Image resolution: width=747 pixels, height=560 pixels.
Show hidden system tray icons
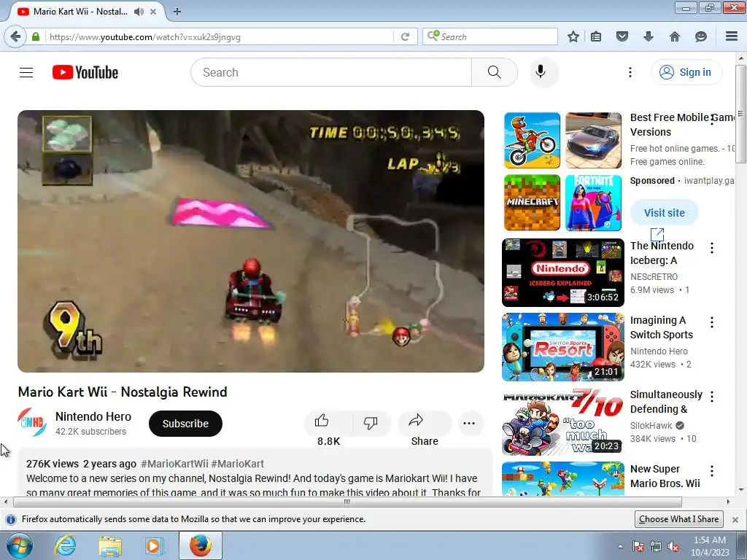[620, 546]
